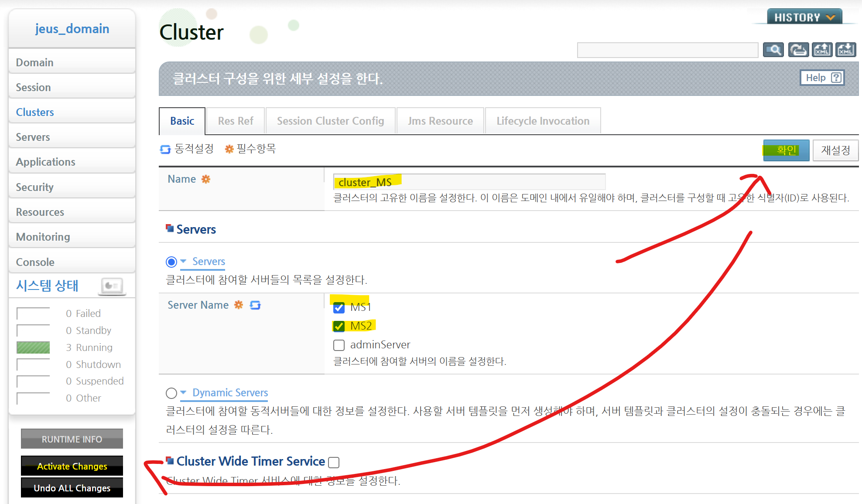This screenshot has width=862, height=504.
Task: Enable Cluster Wide Timer Service checkbox
Action: tap(334, 462)
